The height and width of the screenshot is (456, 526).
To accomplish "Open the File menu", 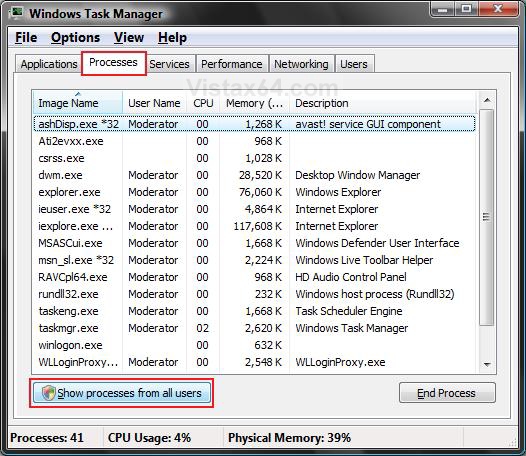I will point(26,38).
